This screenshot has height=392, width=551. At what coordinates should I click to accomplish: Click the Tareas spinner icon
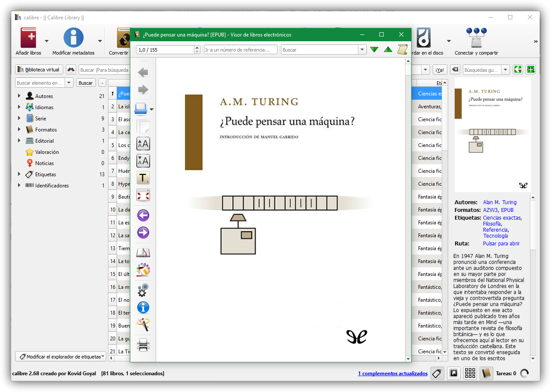click(524, 373)
